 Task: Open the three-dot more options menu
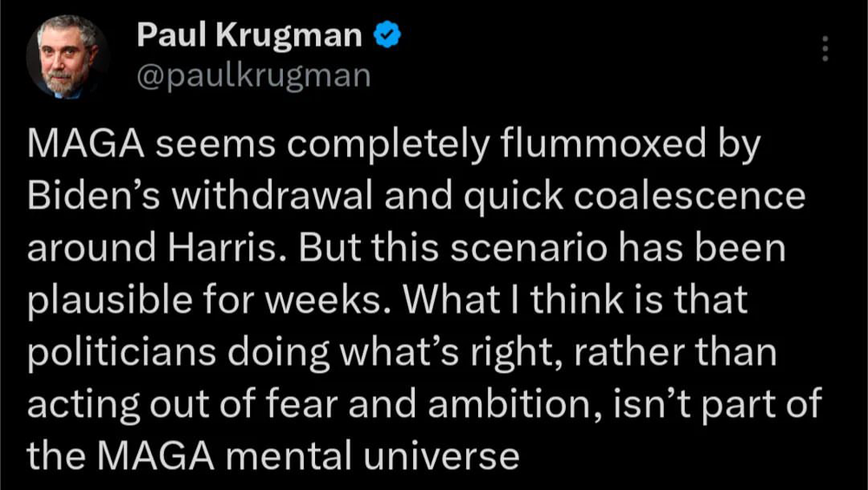click(x=825, y=49)
